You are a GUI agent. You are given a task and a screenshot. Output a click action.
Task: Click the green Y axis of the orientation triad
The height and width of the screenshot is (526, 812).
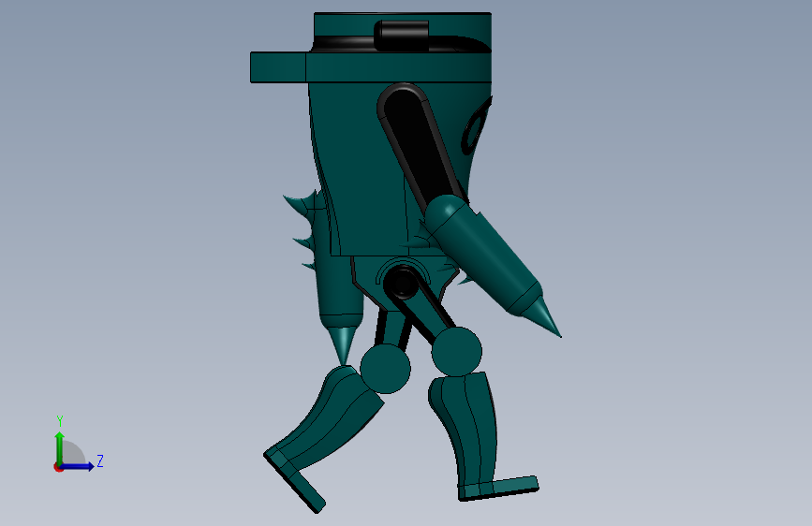(60, 447)
